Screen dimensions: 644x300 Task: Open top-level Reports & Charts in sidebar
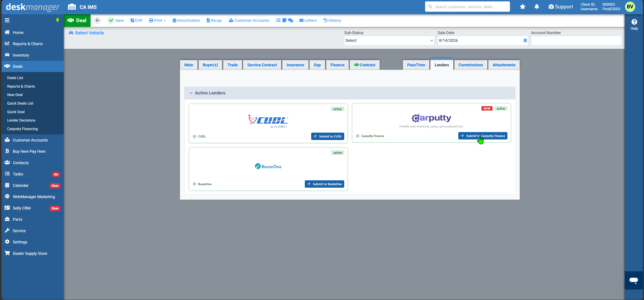point(33,44)
